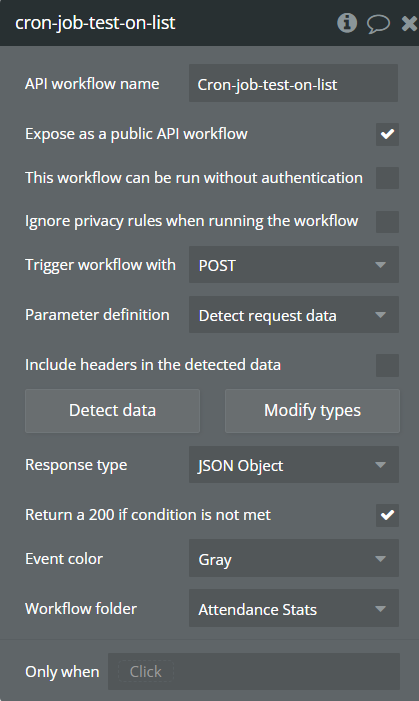Click the Response type dropdown arrow

[381, 465]
